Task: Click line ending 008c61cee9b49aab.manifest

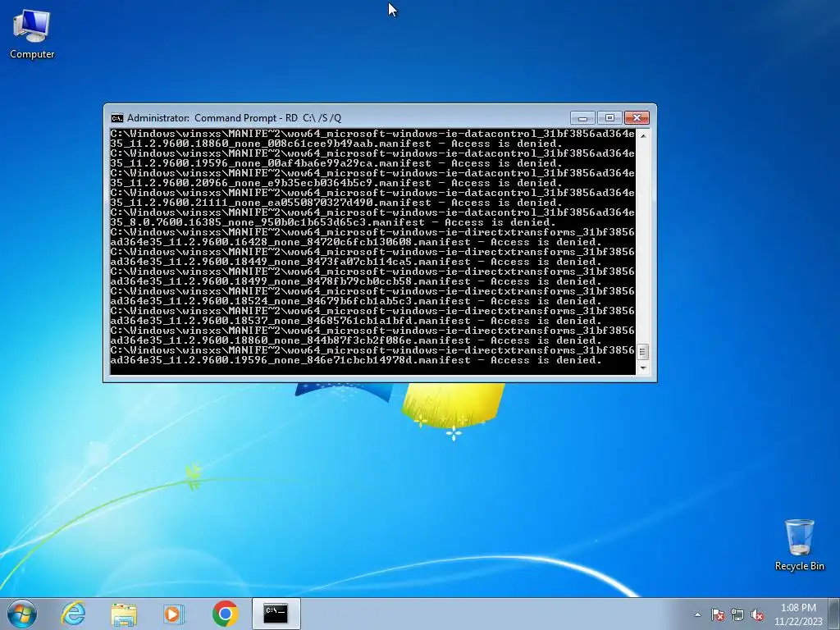Action: (336, 144)
